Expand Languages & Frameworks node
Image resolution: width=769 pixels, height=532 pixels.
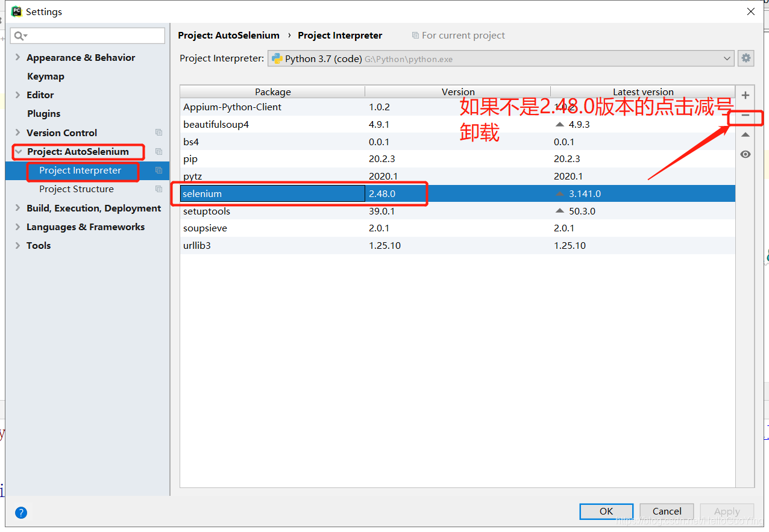pos(18,227)
